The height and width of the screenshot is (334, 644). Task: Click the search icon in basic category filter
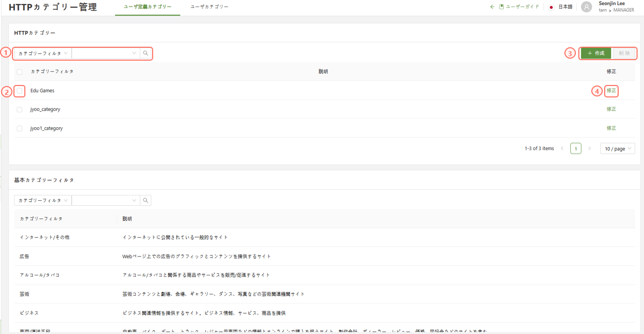(x=146, y=200)
